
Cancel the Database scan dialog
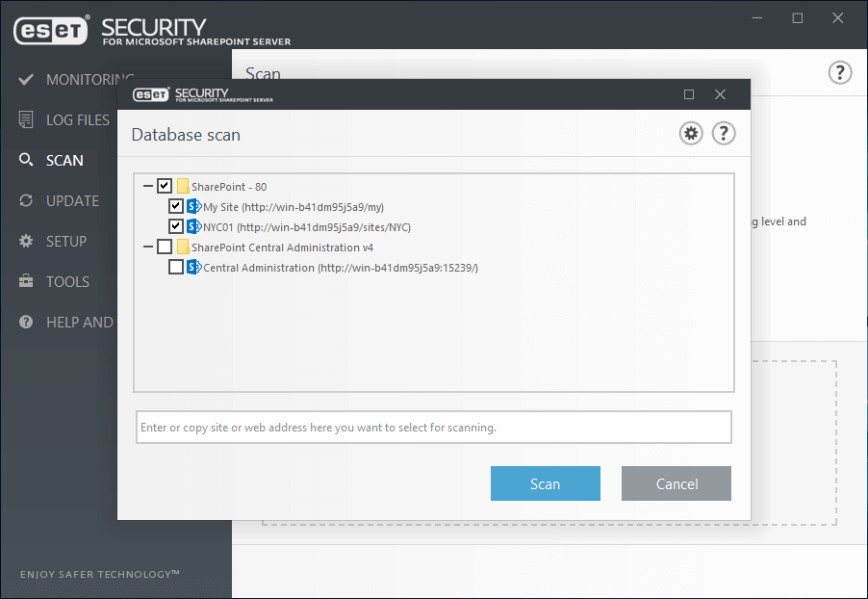point(676,483)
